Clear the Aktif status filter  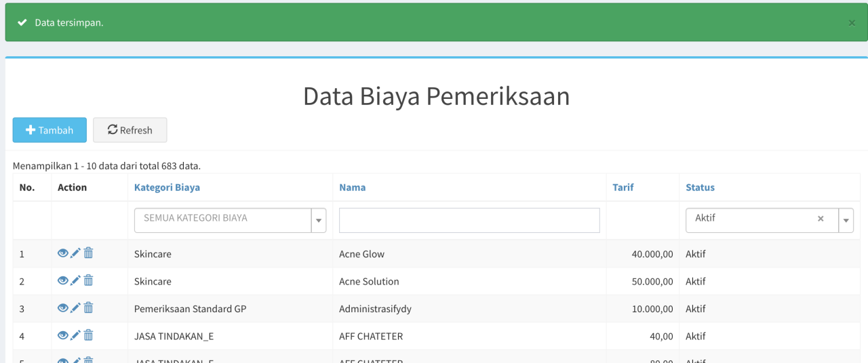click(821, 219)
